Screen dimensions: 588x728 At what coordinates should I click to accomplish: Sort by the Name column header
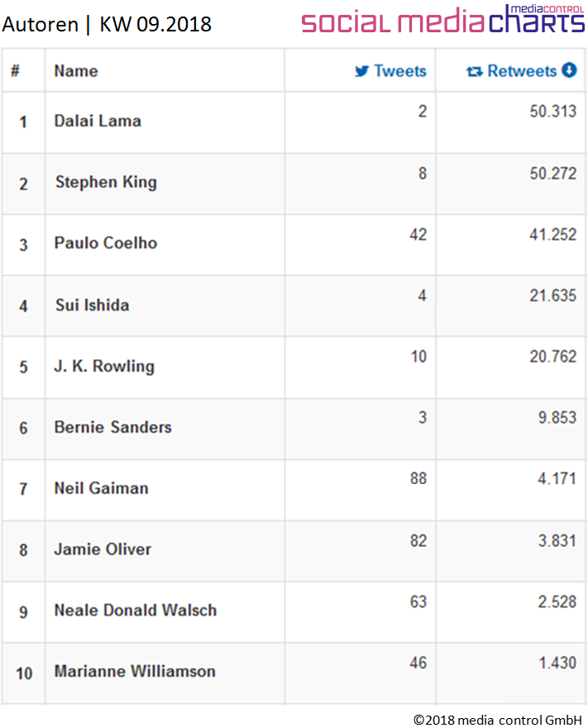click(76, 71)
